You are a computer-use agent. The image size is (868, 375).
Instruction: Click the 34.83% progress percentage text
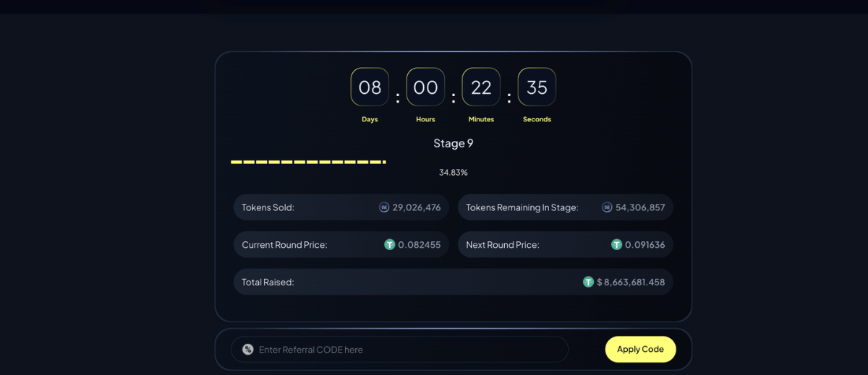pyautogui.click(x=453, y=173)
